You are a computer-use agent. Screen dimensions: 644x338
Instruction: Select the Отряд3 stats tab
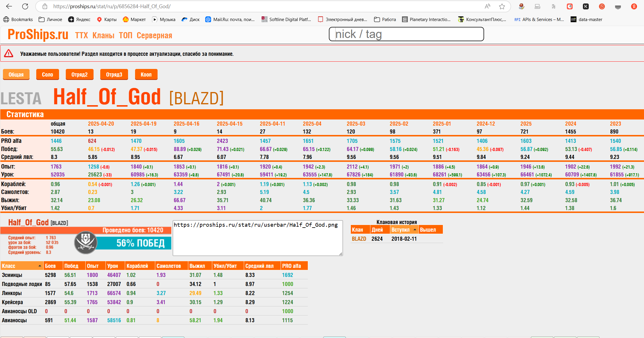point(114,74)
